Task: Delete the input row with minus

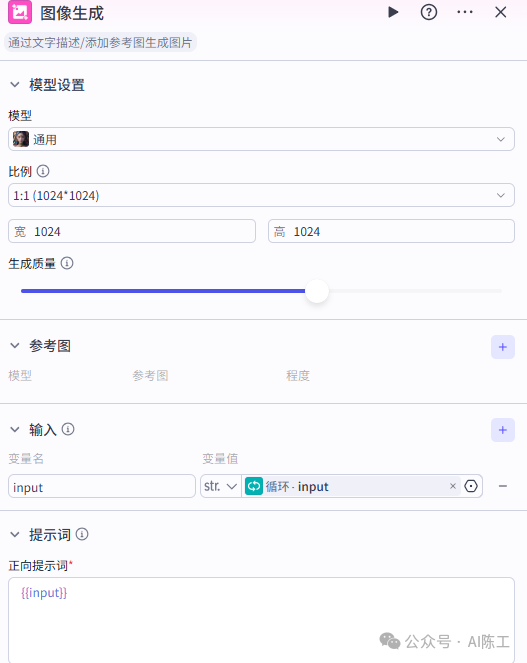Action: 503,486
